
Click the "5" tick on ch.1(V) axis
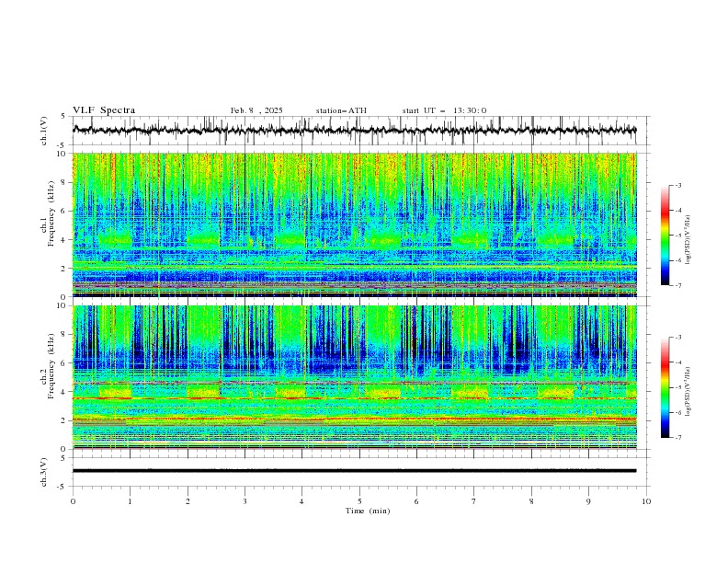click(x=63, y=117)
